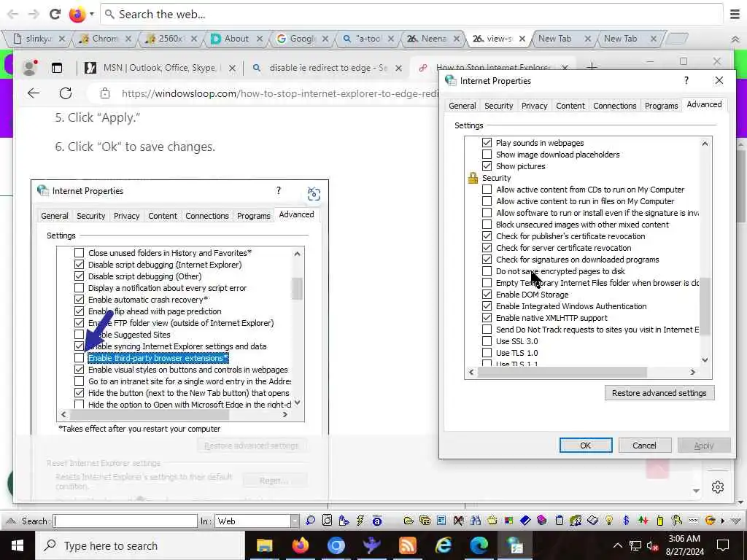Show hidden system tray icons
Image resolution: width=747 pixels, height=560 pixels.
(617, 545)
